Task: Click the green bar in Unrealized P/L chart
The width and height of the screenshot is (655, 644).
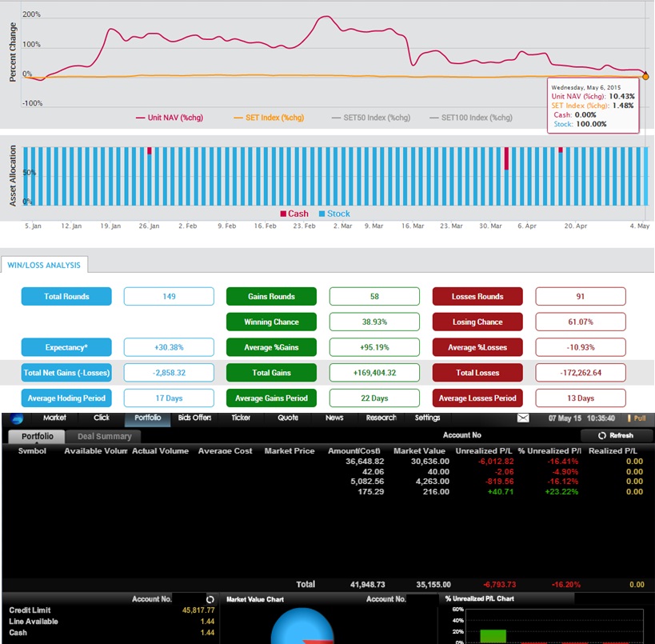Action: pyautogui.click(x=493, y=636)
